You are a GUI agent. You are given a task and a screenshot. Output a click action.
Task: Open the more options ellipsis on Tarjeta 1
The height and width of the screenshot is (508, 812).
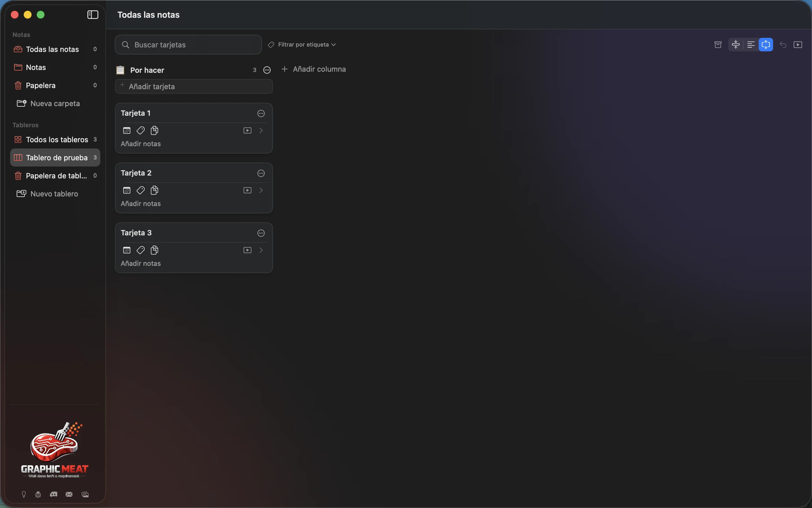pos(261,113)
